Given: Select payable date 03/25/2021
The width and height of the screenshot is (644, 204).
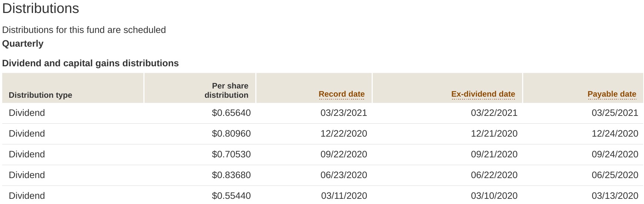Looking at the screenshot, I should click(x=615, y=113).
